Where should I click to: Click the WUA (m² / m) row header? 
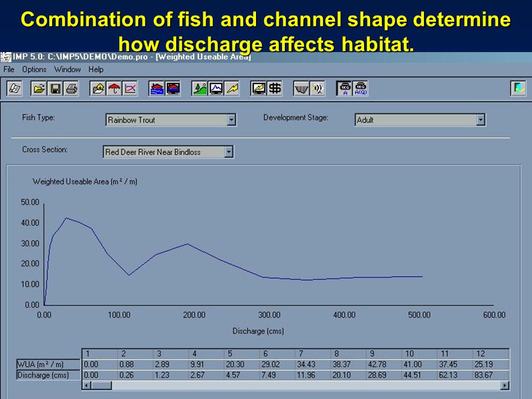pos(48,365)
